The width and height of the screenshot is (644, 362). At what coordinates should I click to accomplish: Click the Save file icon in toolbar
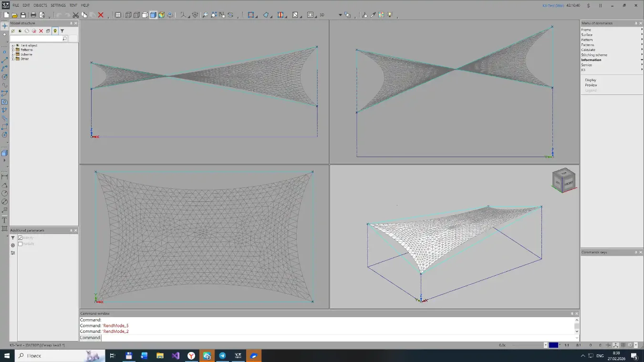click(23, 15)
